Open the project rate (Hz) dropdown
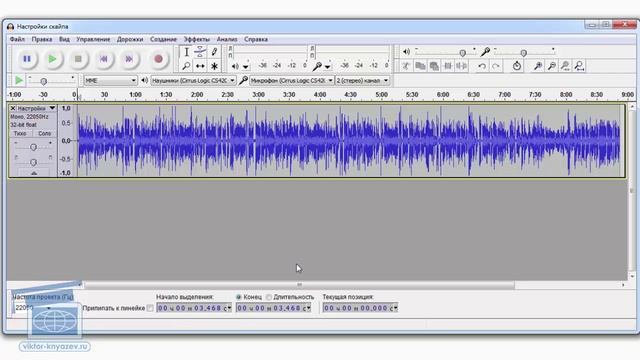 [49, 308]
